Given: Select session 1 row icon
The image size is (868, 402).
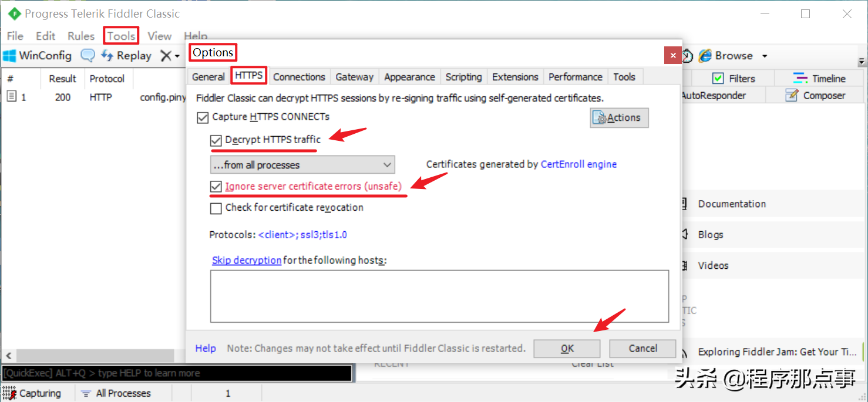Looking at the screenshot, I should pos(11,96).
